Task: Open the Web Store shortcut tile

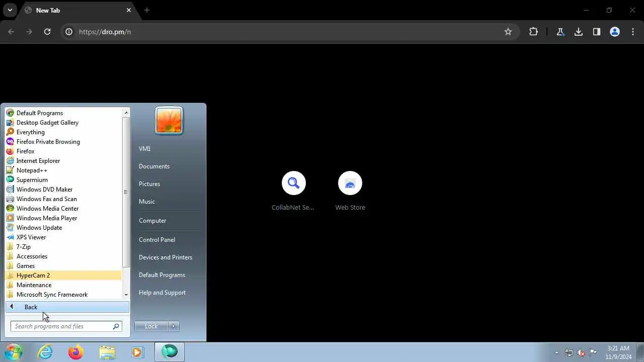Action: (350, 192)
